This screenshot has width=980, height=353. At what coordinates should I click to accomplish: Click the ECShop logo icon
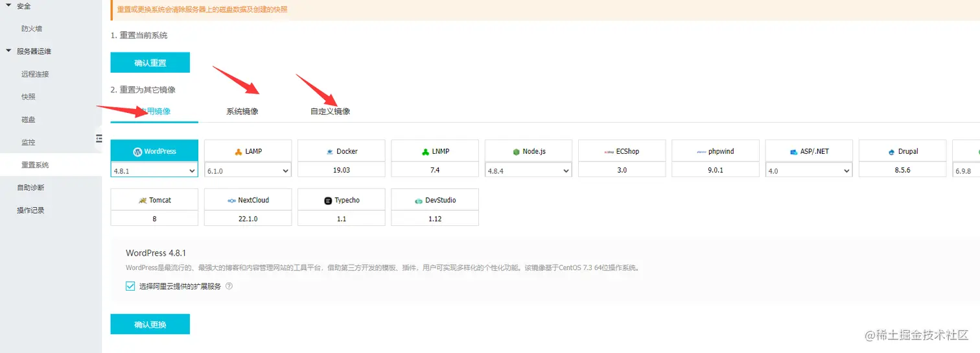tap(609, 152)
